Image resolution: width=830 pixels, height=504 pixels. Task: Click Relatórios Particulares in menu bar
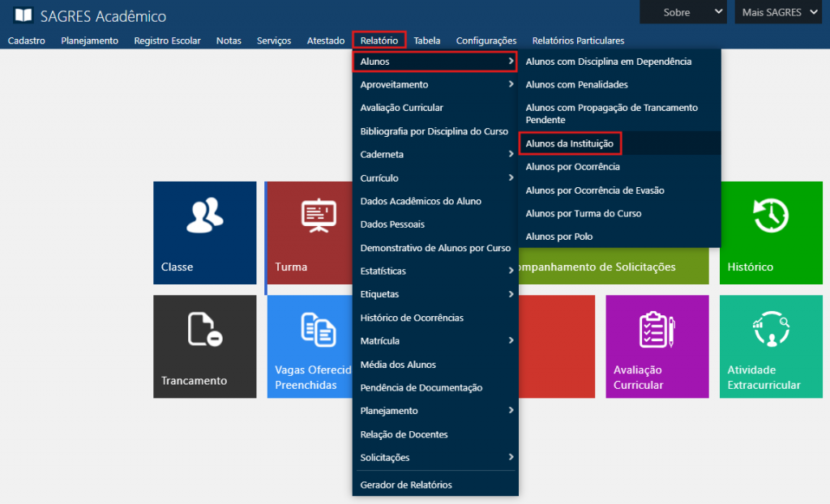tap(578, 41)
